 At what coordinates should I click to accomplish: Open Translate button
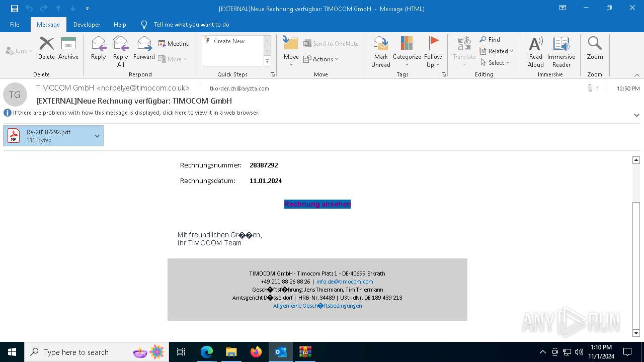pyautogui.click(x=464, y=52)
